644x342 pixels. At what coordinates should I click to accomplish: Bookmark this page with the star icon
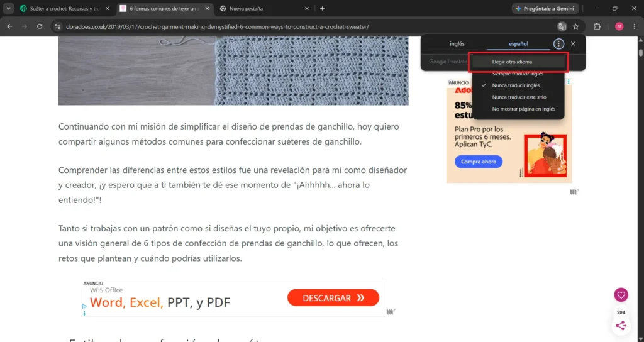pyautogui.click(x=576, y=26)
